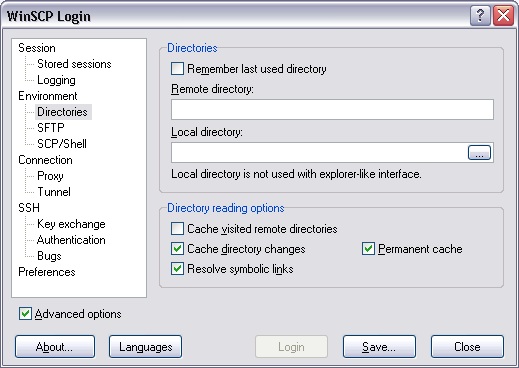This screenshot has width=519, height=368.
Task: Browse for local directory with ellipsis button
Action: [x=479, y=153]
